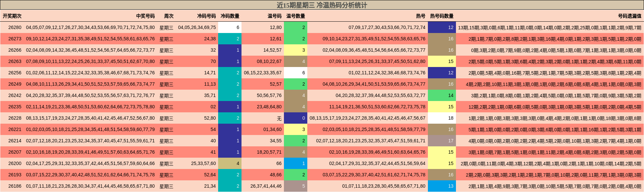Click cold numbers cell 52,64
Viewport: 644px width, 192px height.
[x=210, y=175]
